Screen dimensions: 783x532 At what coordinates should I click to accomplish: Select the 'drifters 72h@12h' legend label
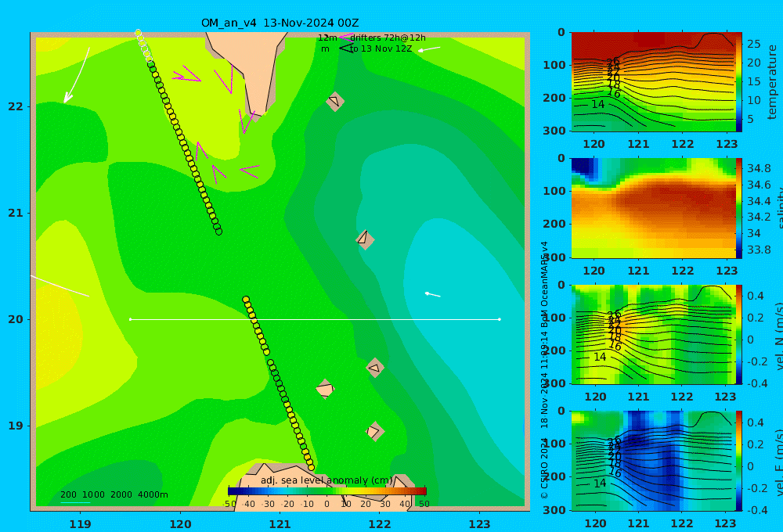388,38
